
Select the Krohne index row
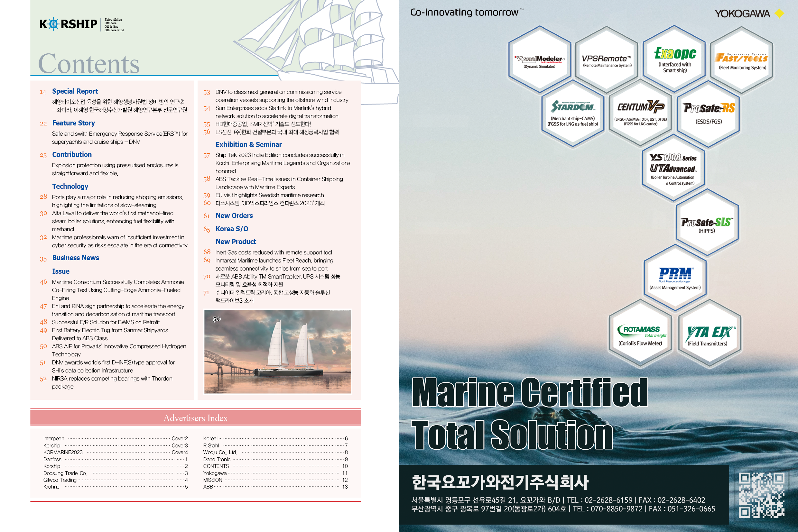(116, 487)
